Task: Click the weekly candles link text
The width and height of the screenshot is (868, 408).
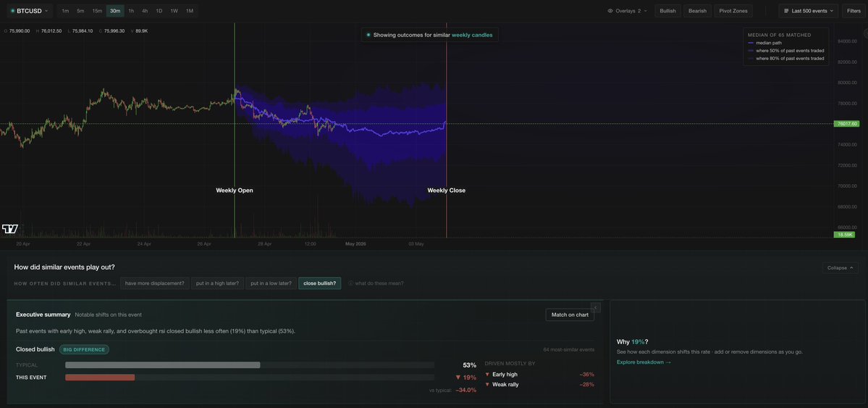Action: [471, 35]
